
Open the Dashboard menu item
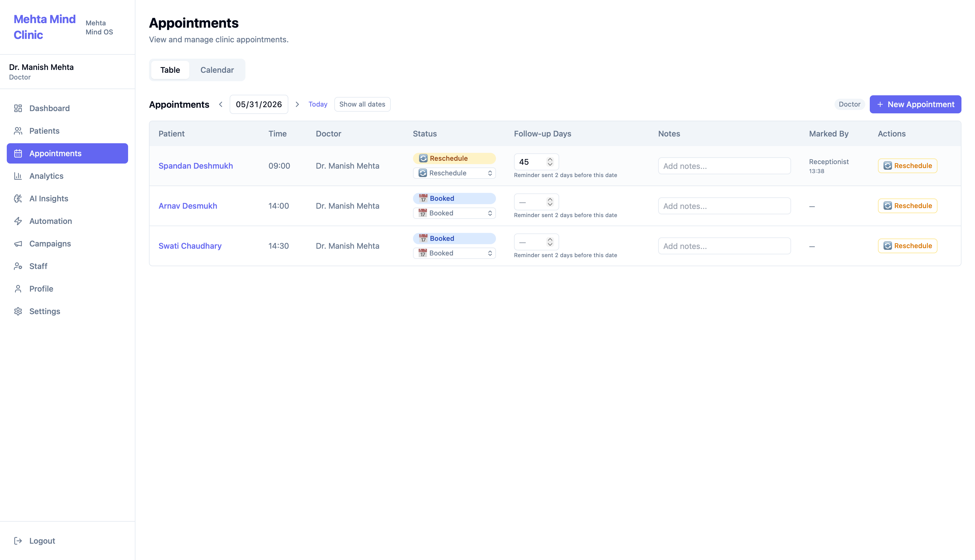tap(67, 109)
